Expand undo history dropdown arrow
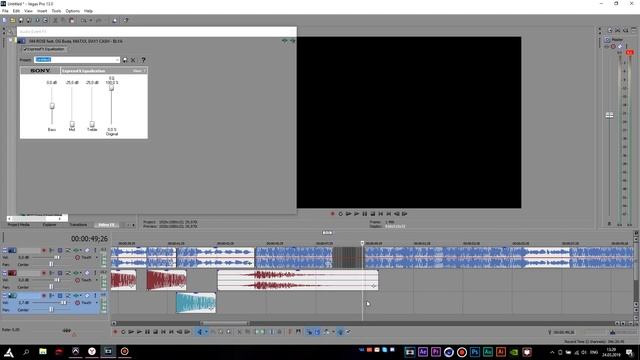The height and width of the screenshot is (360, 640). tap(91, 20)
